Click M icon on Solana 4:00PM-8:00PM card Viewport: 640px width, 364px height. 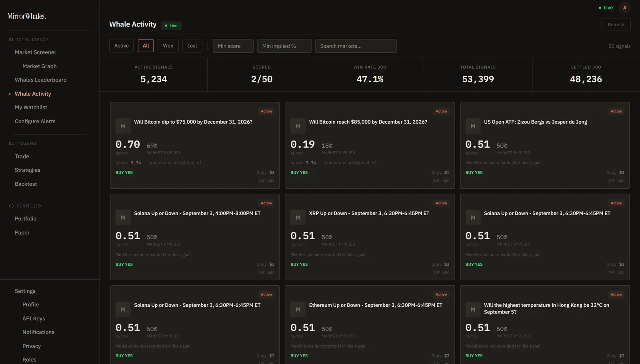123,218
